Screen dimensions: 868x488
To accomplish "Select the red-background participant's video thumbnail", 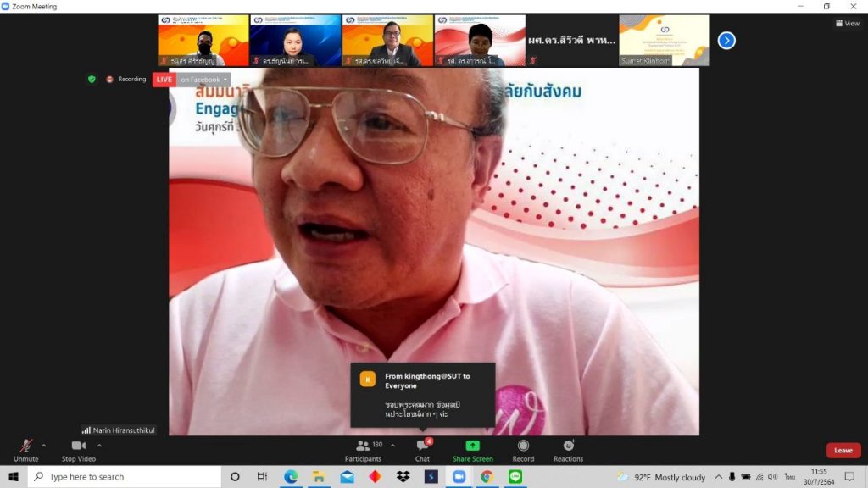I will tap(480, 41).
